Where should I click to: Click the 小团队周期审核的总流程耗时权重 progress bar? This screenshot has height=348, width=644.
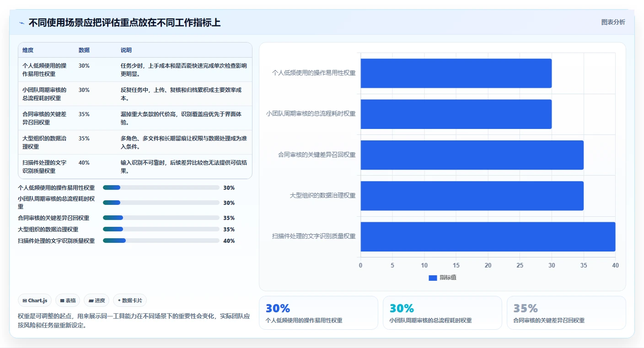tap(161, 203)
